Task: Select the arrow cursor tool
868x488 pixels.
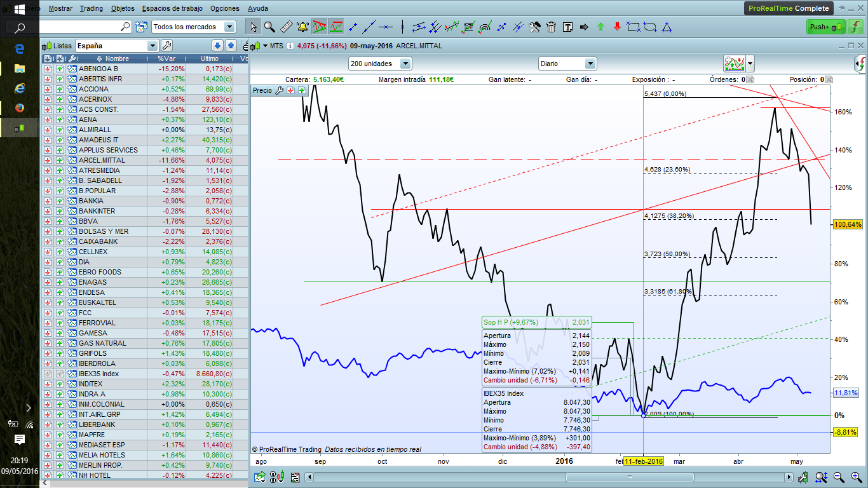Action: click(254, 27)
